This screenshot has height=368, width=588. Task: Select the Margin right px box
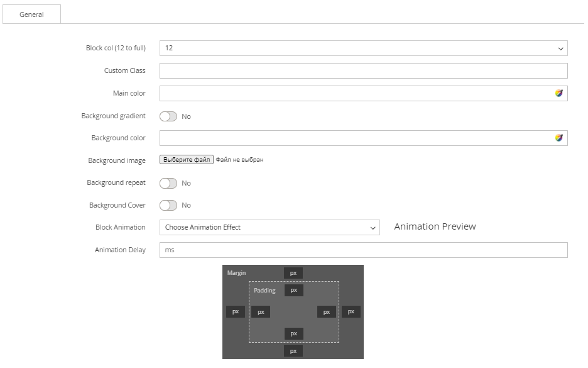(351, 311)
